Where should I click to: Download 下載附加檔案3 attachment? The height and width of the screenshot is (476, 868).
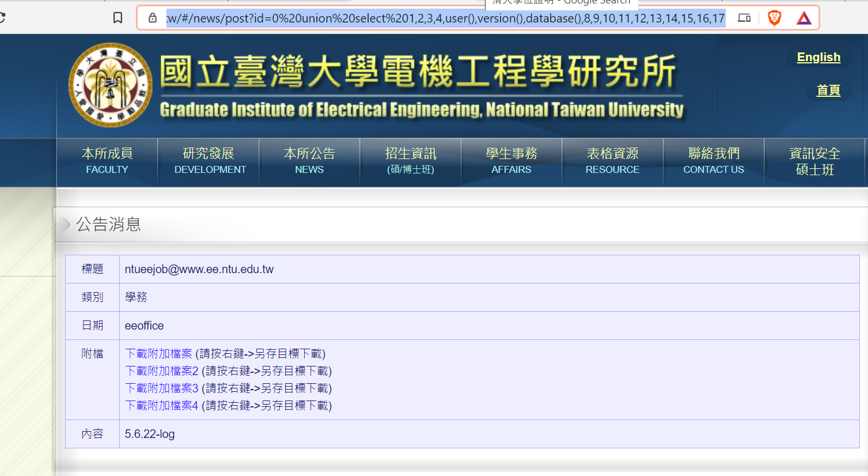coord(162,388)
